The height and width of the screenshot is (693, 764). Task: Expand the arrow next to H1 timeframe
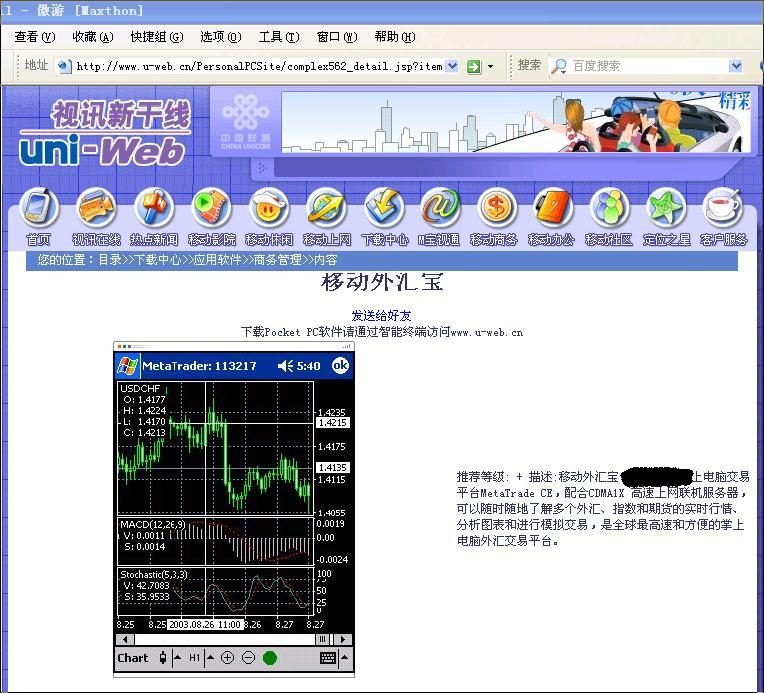[x=210, y=657]
